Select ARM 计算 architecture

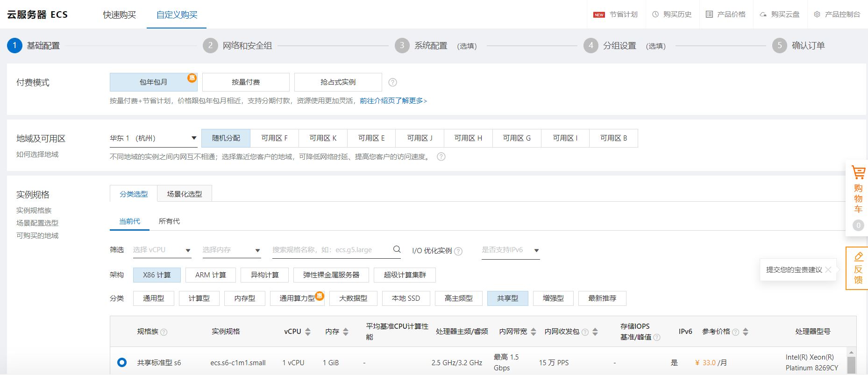pyautogui.click(x=211, y=275)
